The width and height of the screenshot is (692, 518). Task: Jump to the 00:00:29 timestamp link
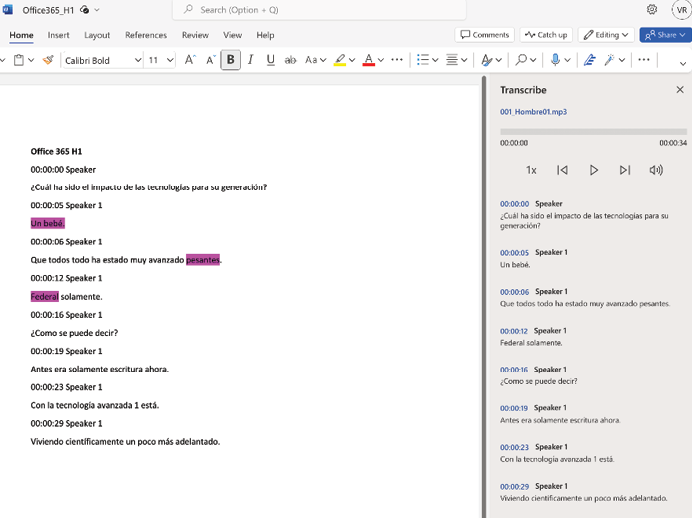pyautogui.click(x=514, y=486)
